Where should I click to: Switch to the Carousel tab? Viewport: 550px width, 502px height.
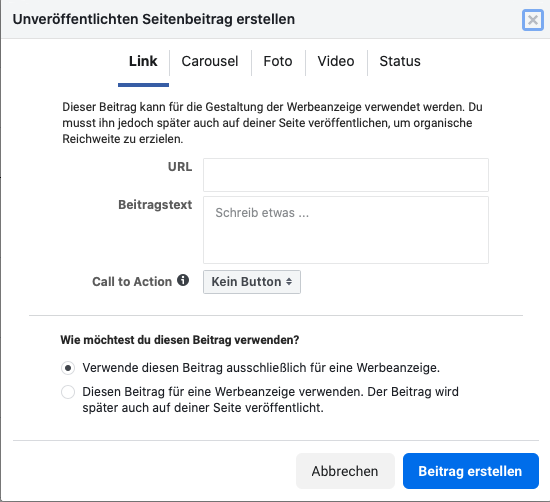[210, 61]
